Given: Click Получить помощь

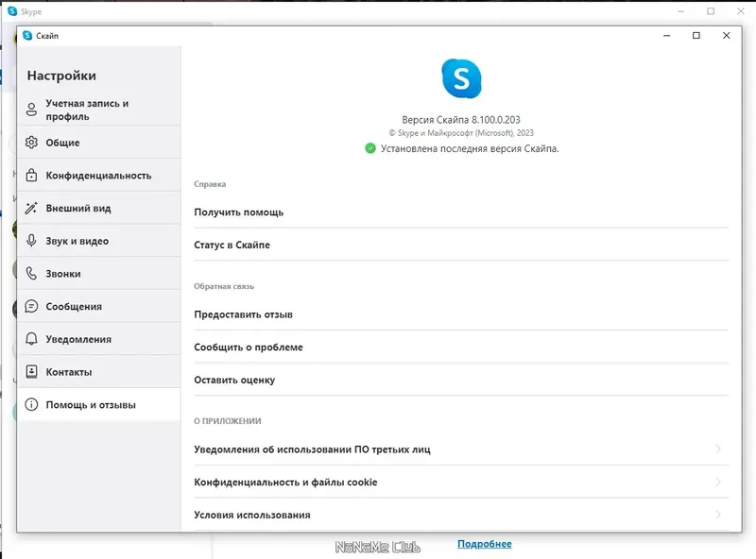Looking at the screenshot, I should 461,212.
